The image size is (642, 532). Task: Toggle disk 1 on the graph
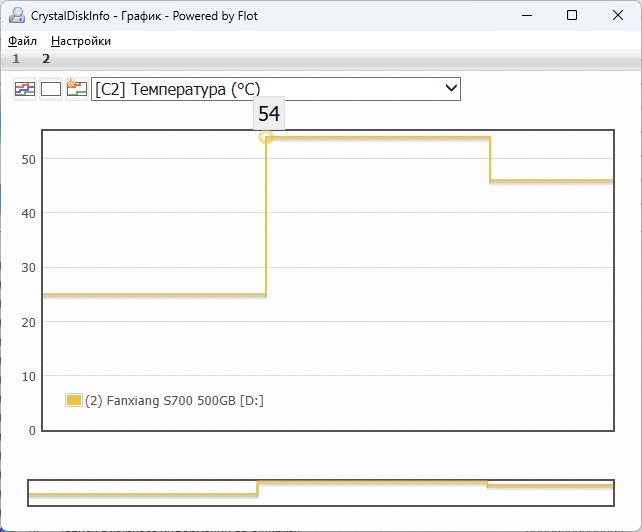[x=16, y=59]
